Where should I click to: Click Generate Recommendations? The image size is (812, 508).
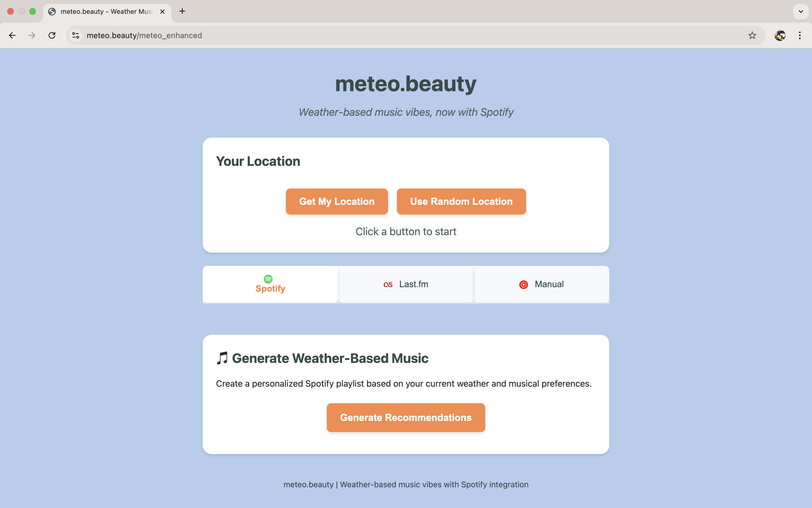pyautogui.click(x=406, y=417)
